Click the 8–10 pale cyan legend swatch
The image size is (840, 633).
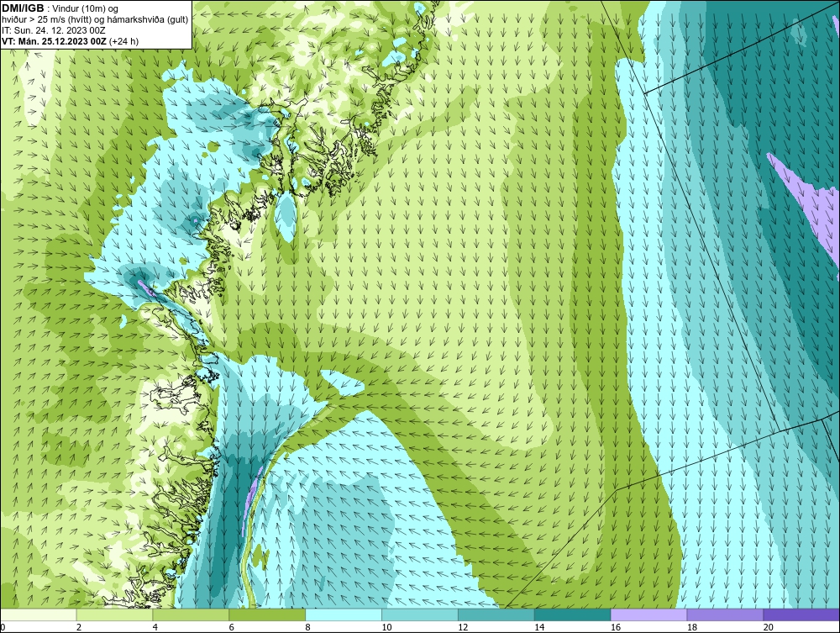(x=344, y=615)
